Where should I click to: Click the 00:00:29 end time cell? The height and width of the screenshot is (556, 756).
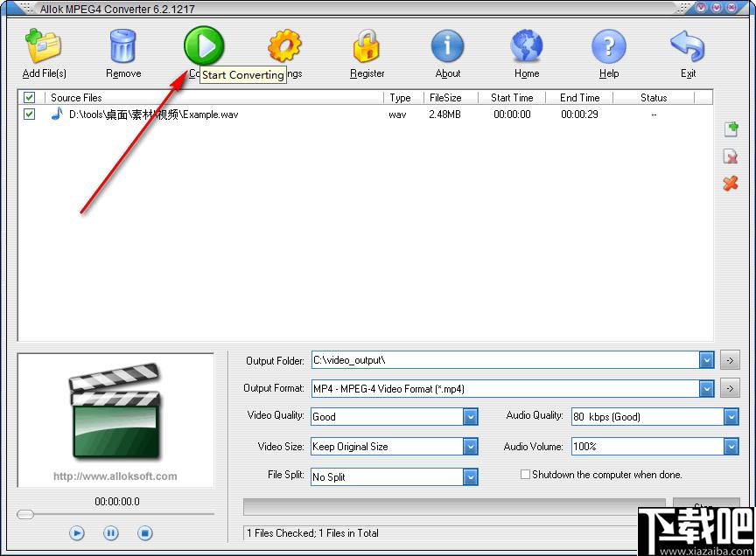pyautogui.click(x=579, y=115)
